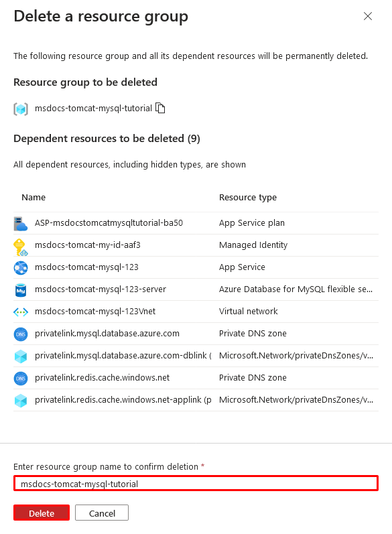Select the msdocs-tomcat-mysql-123-server row
The height and width of the screenshot is (534, 392).
click(x=196, y=289)
